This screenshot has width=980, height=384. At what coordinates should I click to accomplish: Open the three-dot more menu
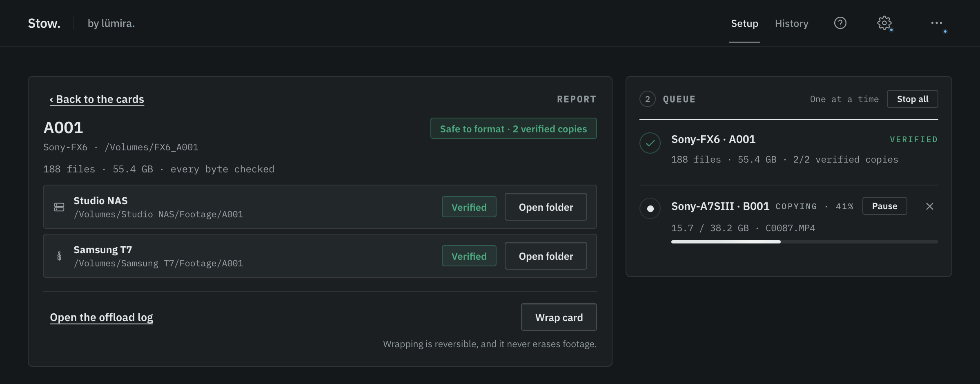click(x=936, y=23)
